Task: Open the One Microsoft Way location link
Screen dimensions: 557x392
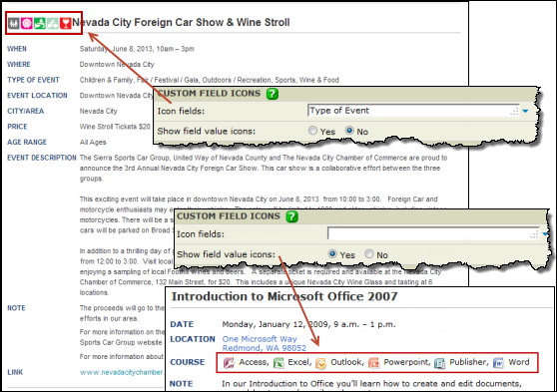Action: pos(264,343)
